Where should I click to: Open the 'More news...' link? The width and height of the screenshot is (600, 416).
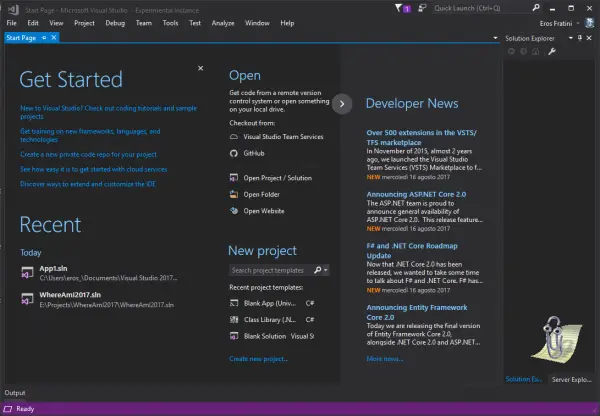[x=385, y=359]
